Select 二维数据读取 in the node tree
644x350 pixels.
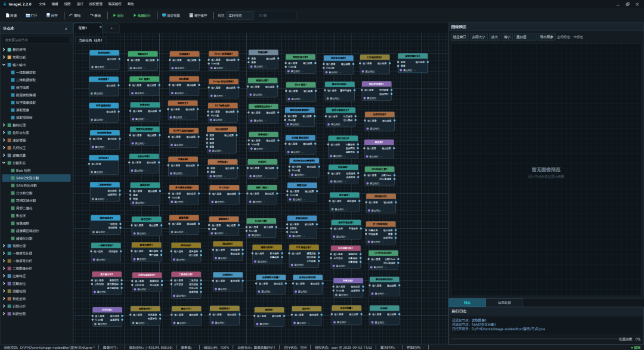pos(26,80)
